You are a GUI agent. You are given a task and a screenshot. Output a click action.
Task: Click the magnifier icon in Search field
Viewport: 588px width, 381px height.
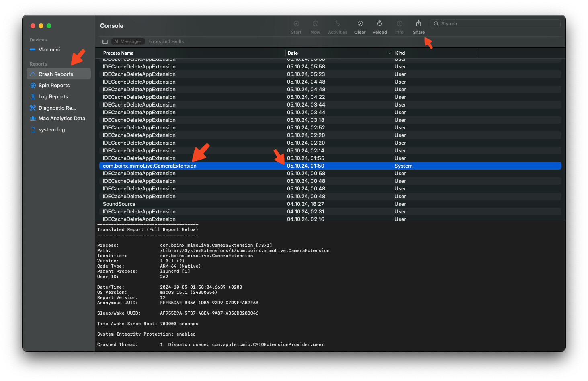(x=436, y=24)
